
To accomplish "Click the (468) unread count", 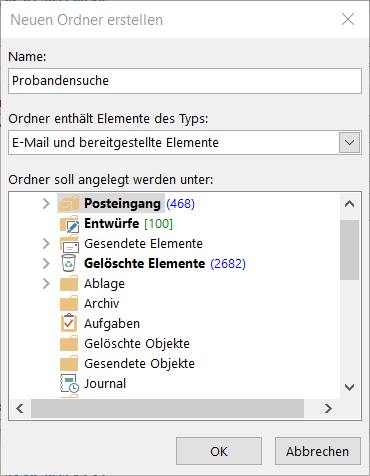I will pos(180,204).
